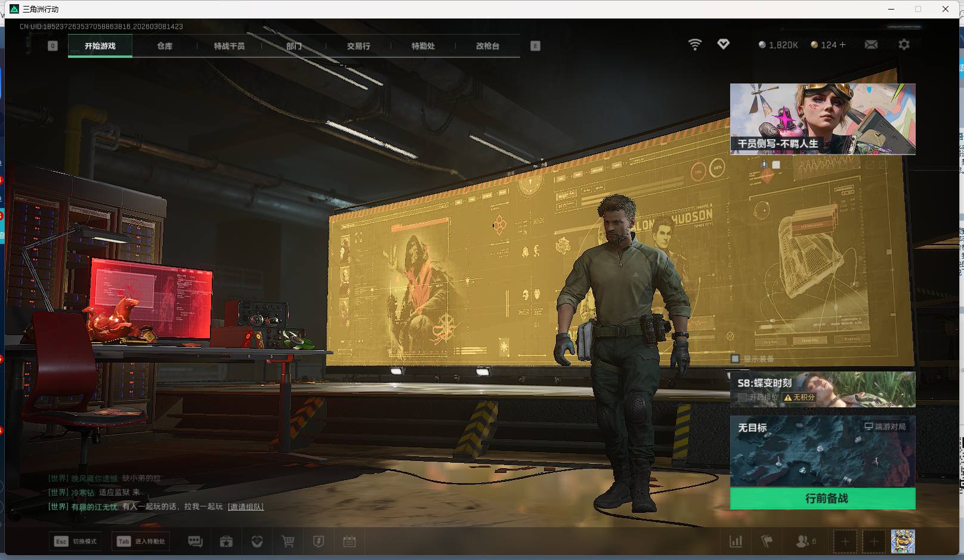Select the 改枪台 tab
Viewport: 964px width, 560px height.
pos(487,46)
